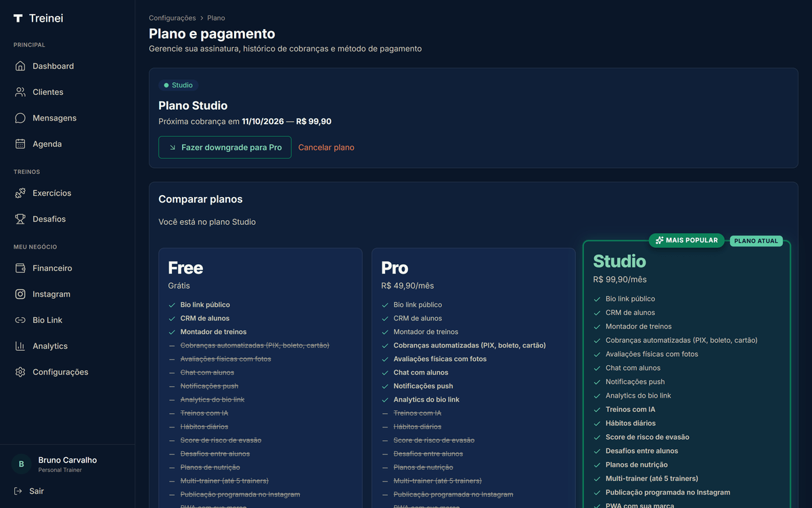Click 'Hábitos diários' in Studio card

pyautogui.click(x=631, y=423)
